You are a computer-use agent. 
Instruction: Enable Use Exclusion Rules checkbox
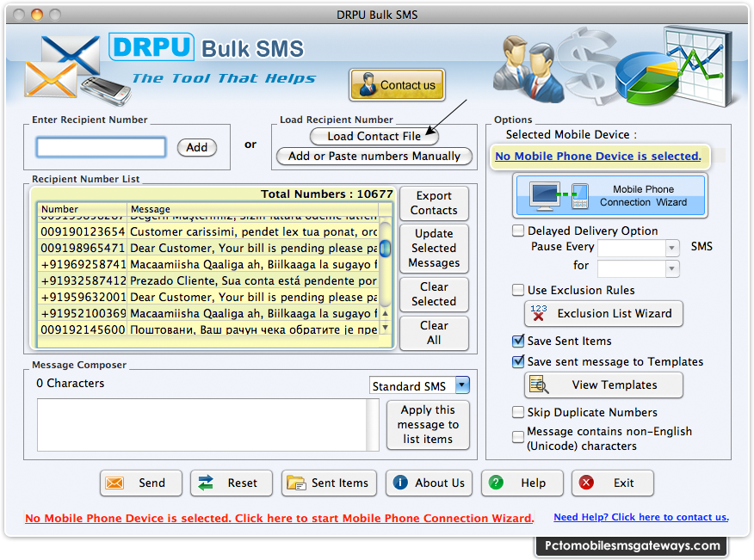(x=518, y=290)
